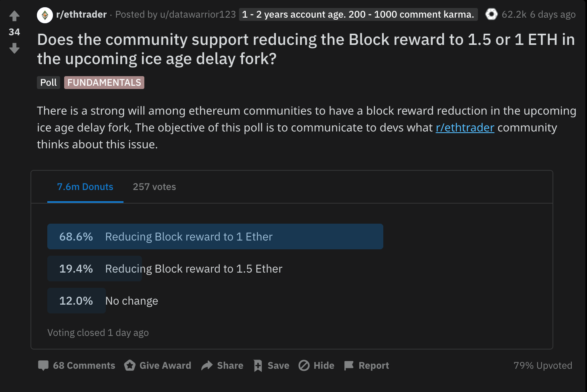The image size is (587, 392).
Task: Switch to the 257 votes tab
Action: (154, 187)
